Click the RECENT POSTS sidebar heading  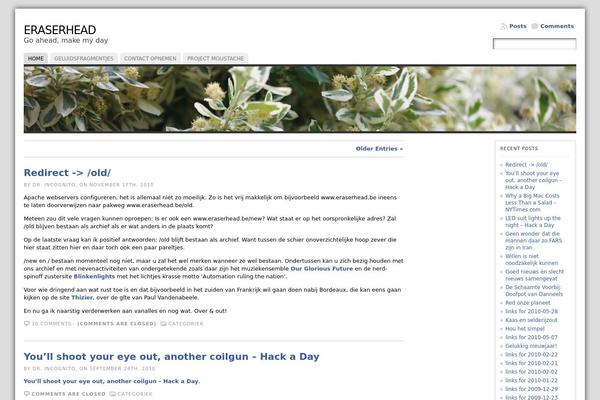(519, 149)
